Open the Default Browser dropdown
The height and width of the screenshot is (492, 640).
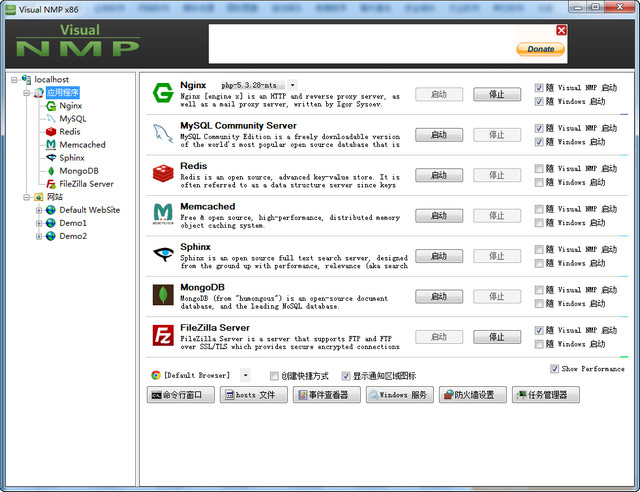pyautogui.click(x=245, y=375)
